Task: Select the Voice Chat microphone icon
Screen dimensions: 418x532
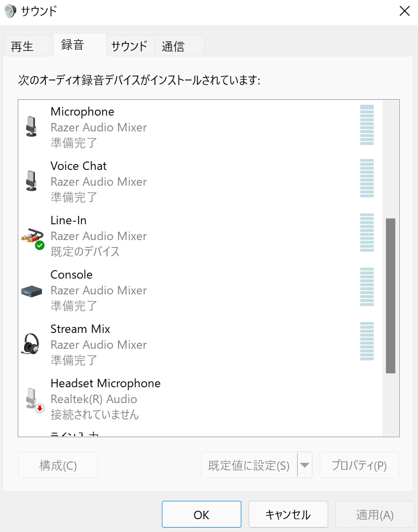Action: 31,180
